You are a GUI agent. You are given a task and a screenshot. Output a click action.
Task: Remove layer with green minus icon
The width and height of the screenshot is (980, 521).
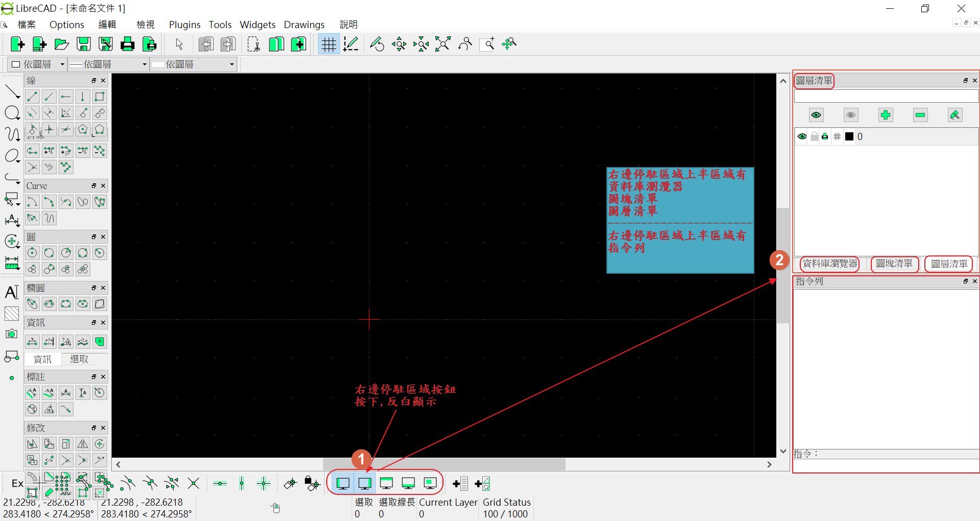click(920, 115)
